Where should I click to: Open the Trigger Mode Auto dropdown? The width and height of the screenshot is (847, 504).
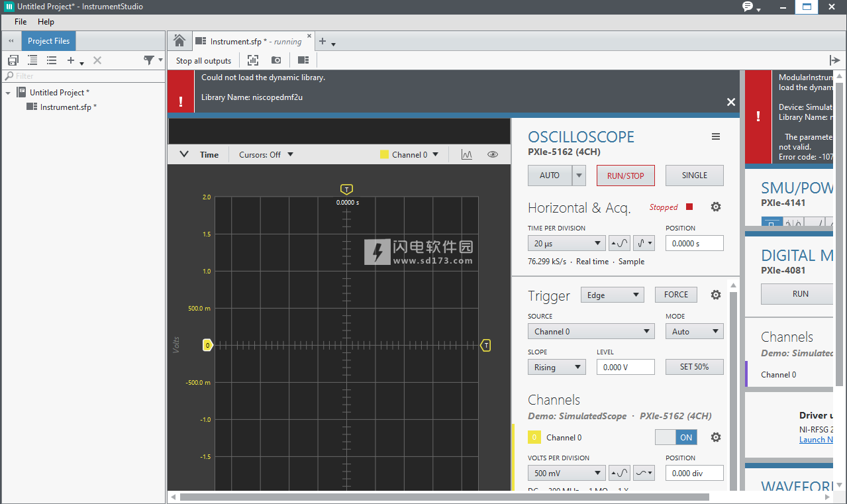[x=695, y=331]
